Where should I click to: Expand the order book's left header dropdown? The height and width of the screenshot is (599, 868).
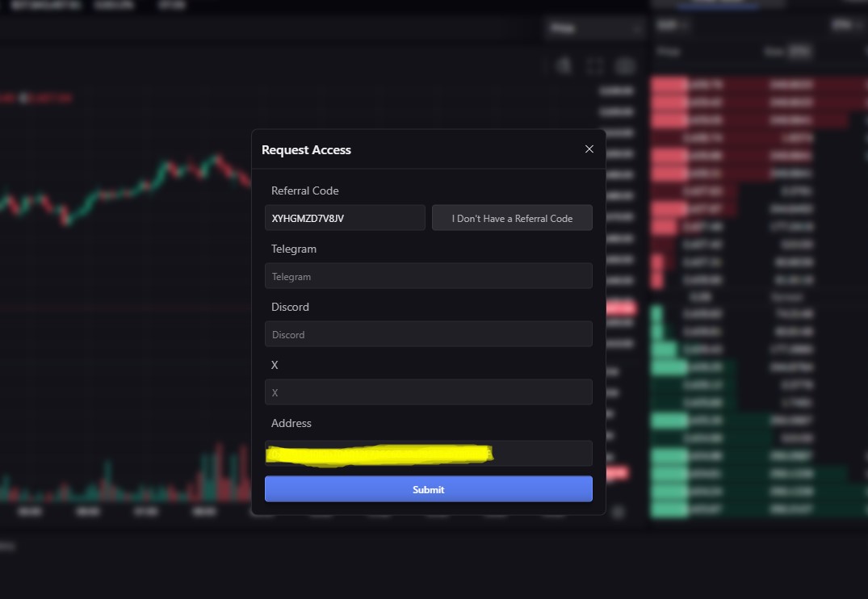tap(672, 25)
